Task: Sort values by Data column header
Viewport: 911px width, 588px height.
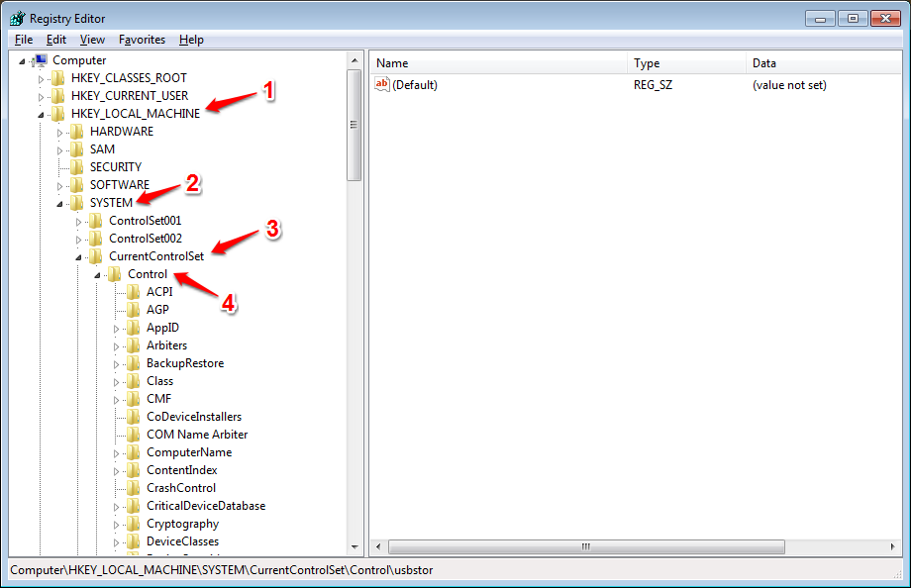Action: tap(823, 62)
